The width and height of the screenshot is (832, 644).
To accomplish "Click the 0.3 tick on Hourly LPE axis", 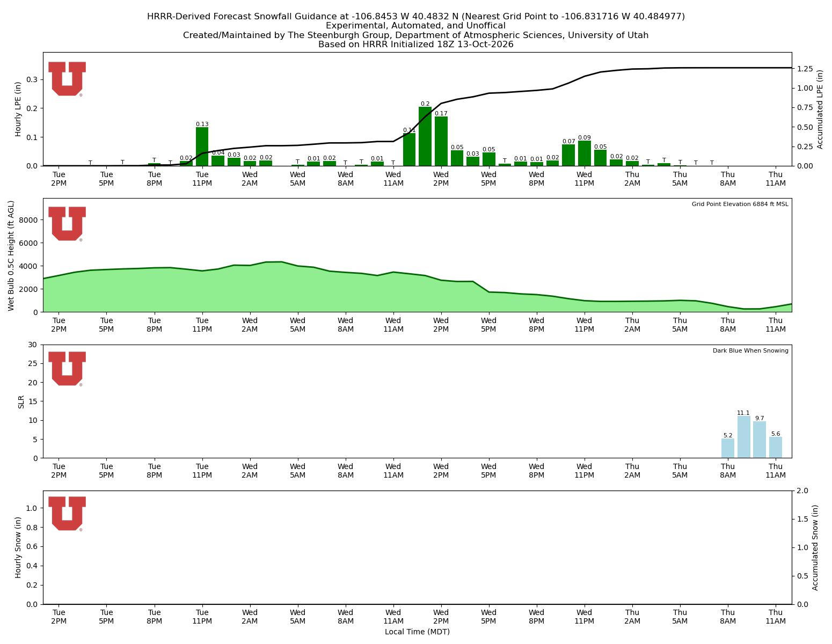I will click(x=33, y=79).
